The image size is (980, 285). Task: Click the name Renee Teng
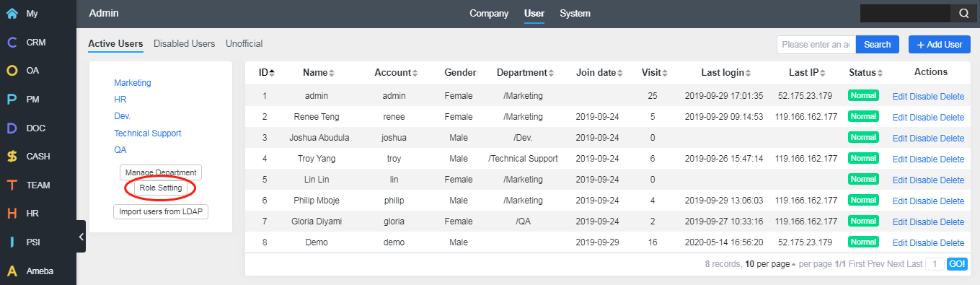coord(316,117)
